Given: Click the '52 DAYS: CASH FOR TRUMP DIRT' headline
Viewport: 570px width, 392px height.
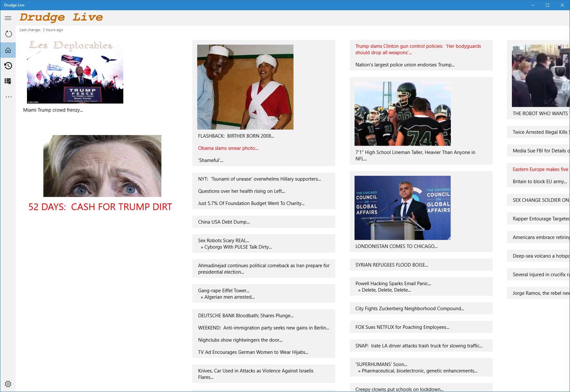Looking at the screenshot, I should tap(100, 207).
